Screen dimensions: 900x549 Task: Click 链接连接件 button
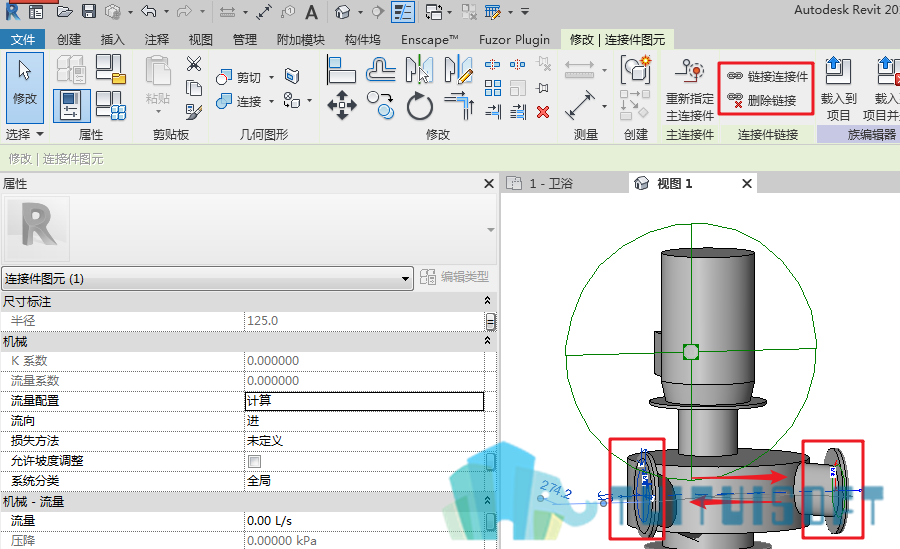(767, 76)
